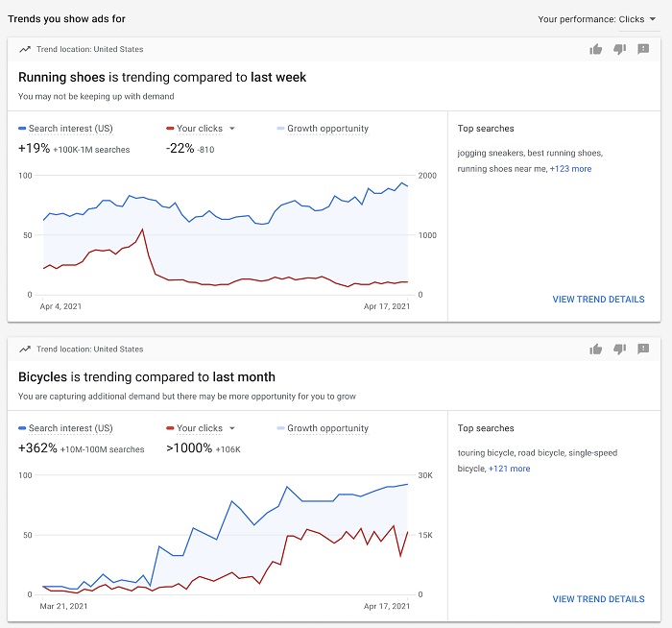Click trend arrow icon on Running shoes card

(25, 49)
